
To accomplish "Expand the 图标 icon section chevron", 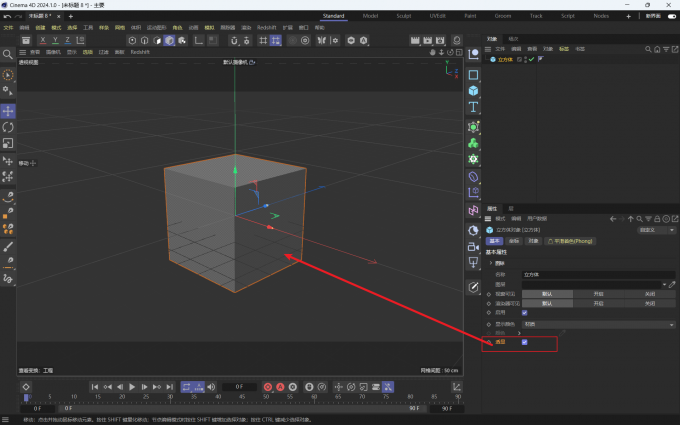I will coord(491,263).
